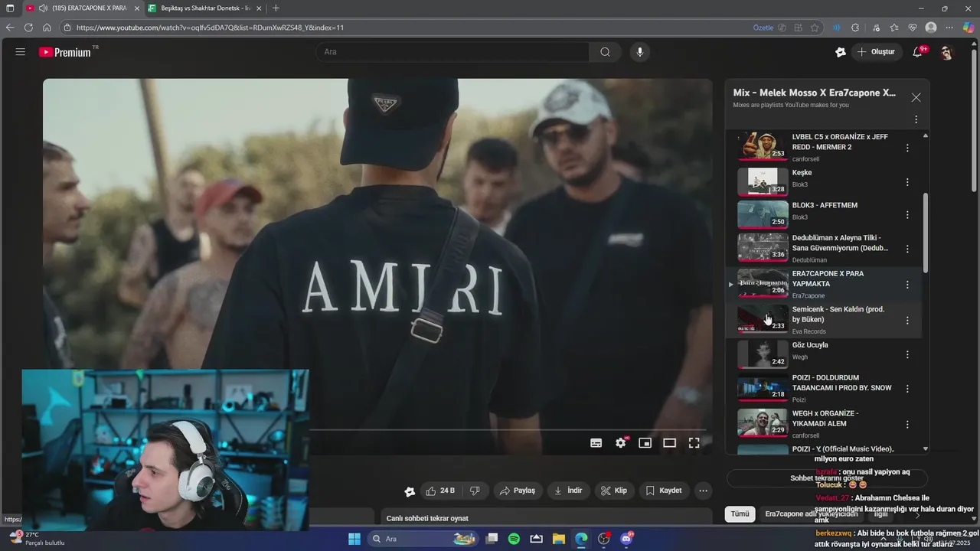Go back with the browser back arrow
The image size is (980, 551).
[10, 28]
